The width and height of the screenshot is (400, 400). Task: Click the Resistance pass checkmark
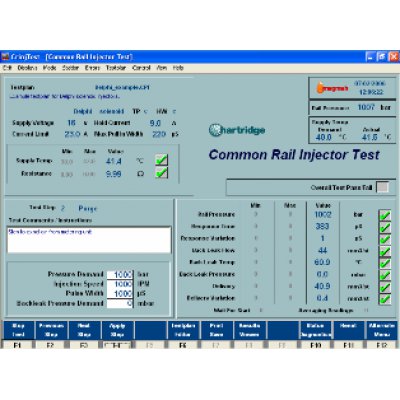click(161, 173)
